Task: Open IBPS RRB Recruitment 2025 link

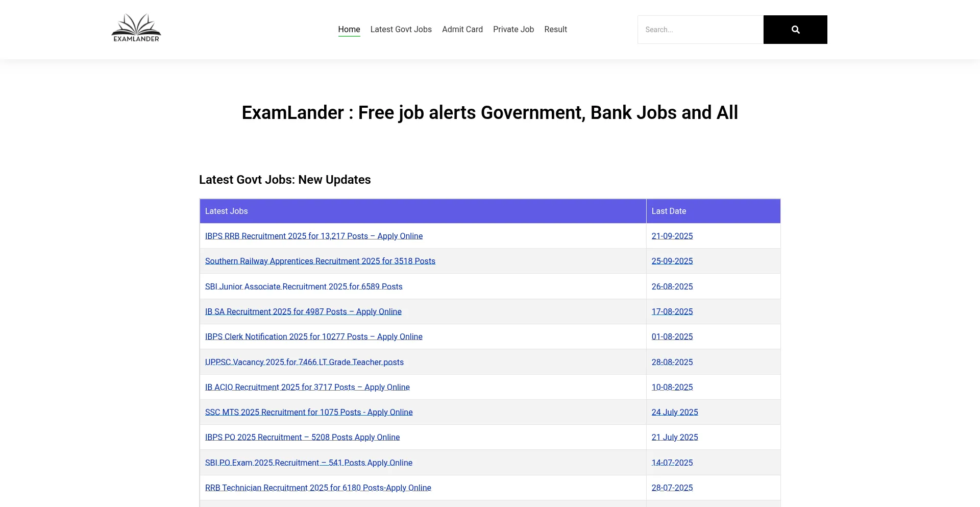Action: pyautogui.click(x=313, y=236)
